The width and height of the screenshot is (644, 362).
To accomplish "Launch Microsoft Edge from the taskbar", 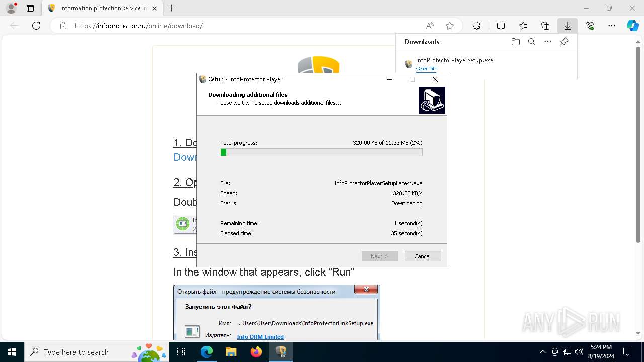I will [x=207, y=352].
